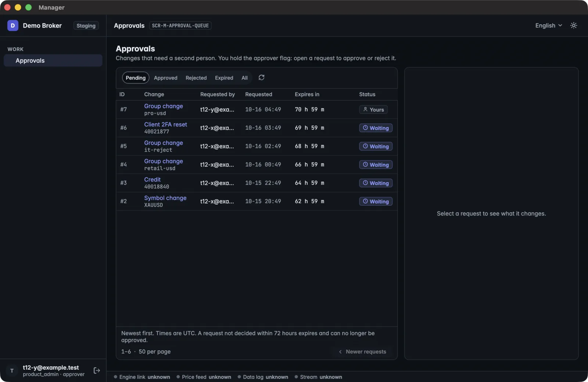Screen dimensions: 588x382
Task: Click the sign-out icon next to t12-y@example.test
Action: pyautogui.click(x=97, y=370)
